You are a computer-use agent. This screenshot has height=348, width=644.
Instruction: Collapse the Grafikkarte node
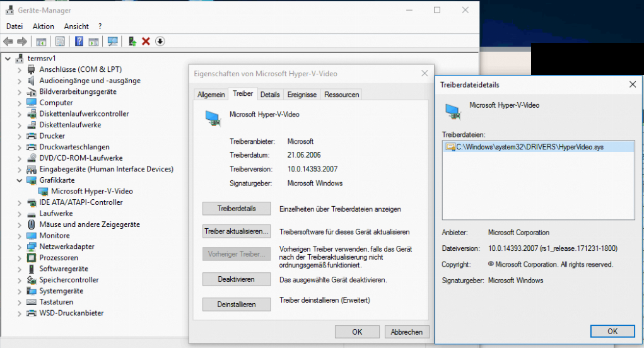20,180
